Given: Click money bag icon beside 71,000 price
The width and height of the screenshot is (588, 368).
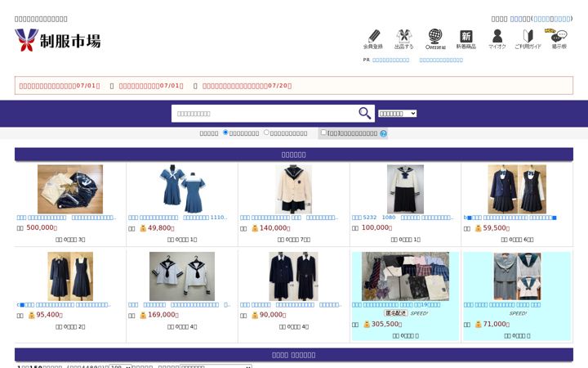Looking at the screenshot, I should pyautogui.click(x=478, y=324).
